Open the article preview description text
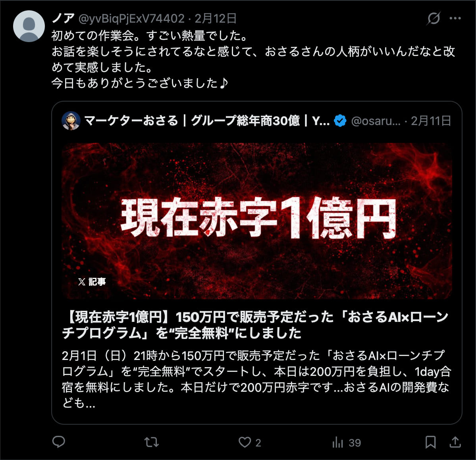 click(256, 379)
